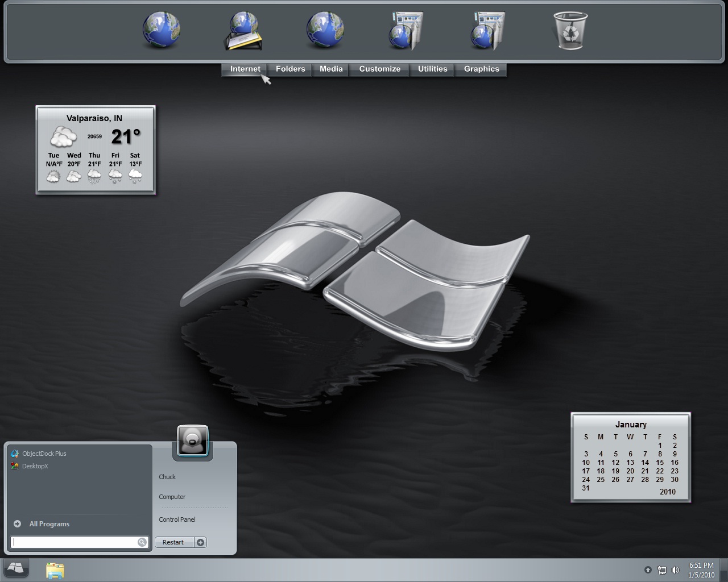Click the Show Desktop button on the taskbar
The height and width of the screenshot is (582, 728).
point(724,570)
